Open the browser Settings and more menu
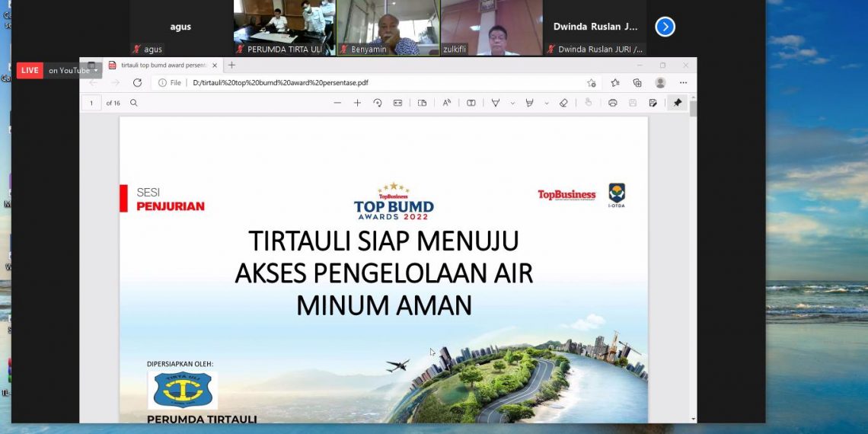This screenshot has height=434, width=868. (x=683, y=82)
